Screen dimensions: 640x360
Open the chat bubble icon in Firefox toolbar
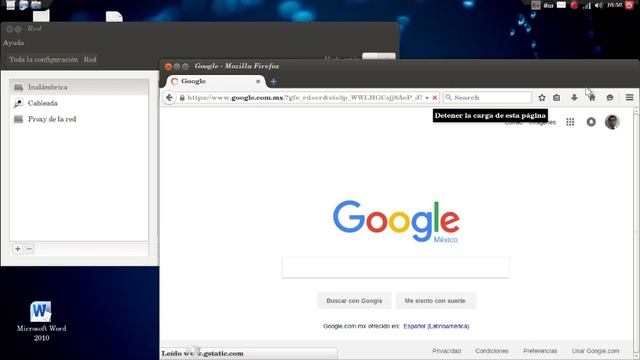pyautogui.click(x=610, y=98)
